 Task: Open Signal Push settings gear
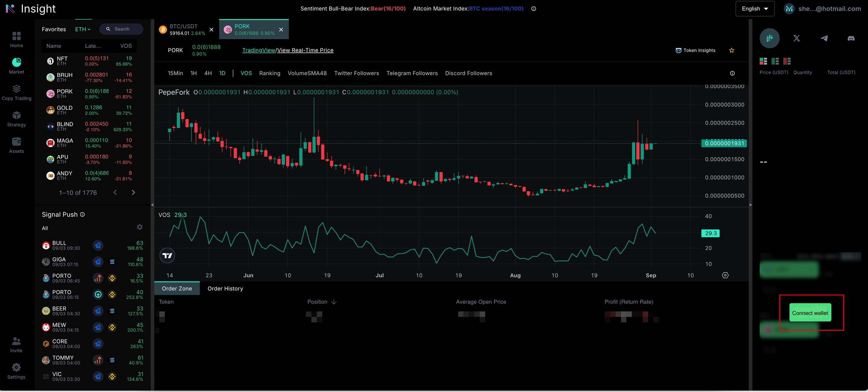pos(140,227)
